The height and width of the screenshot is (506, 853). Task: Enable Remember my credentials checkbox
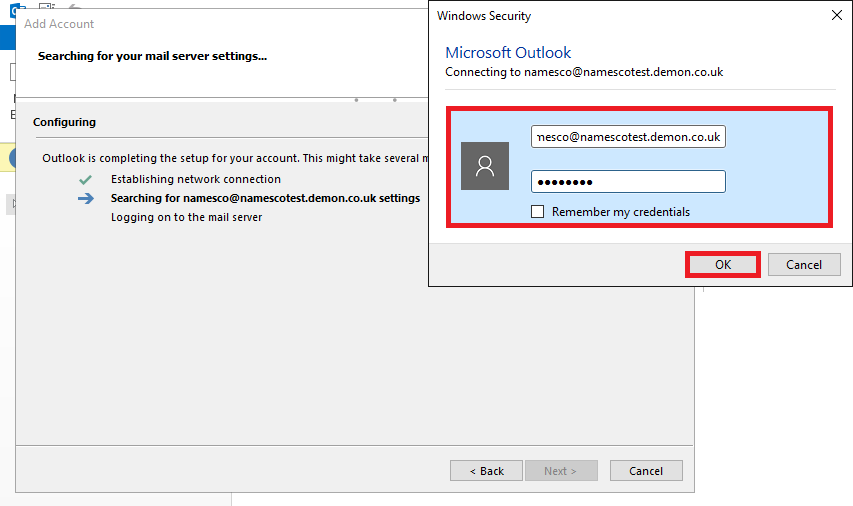[537, 212]
